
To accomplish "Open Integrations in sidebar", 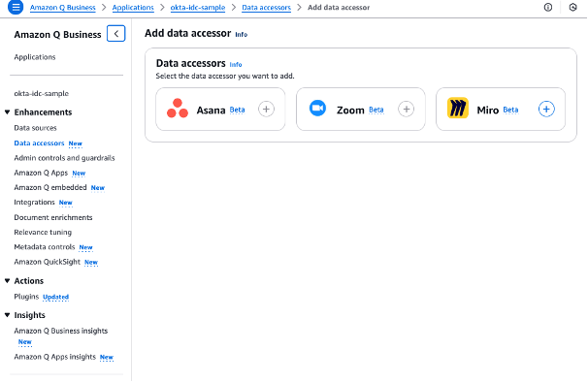I will point(34,203).
